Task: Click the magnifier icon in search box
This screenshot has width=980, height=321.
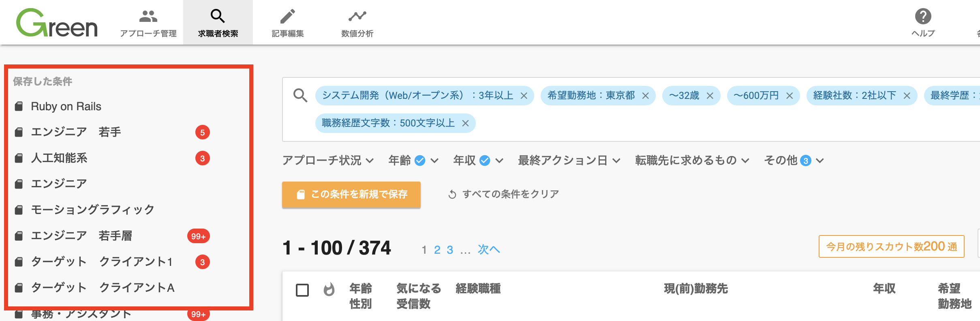Action: pos(300,96)
